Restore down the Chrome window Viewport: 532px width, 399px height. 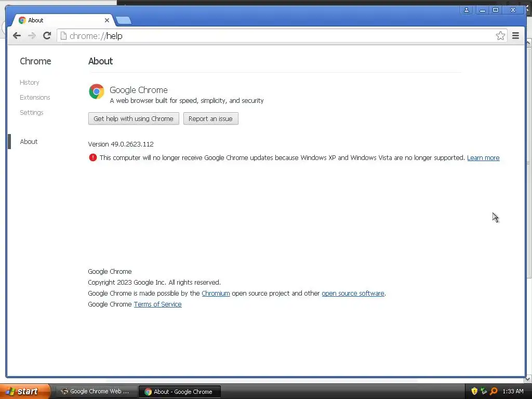tap(496, 10)
